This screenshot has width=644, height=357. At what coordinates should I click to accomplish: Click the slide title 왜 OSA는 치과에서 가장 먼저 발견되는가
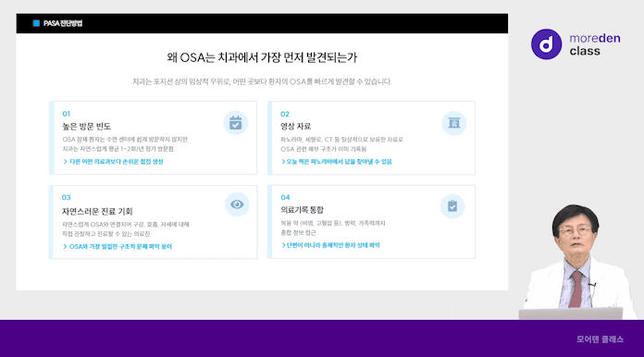click(x=262, y=57)
